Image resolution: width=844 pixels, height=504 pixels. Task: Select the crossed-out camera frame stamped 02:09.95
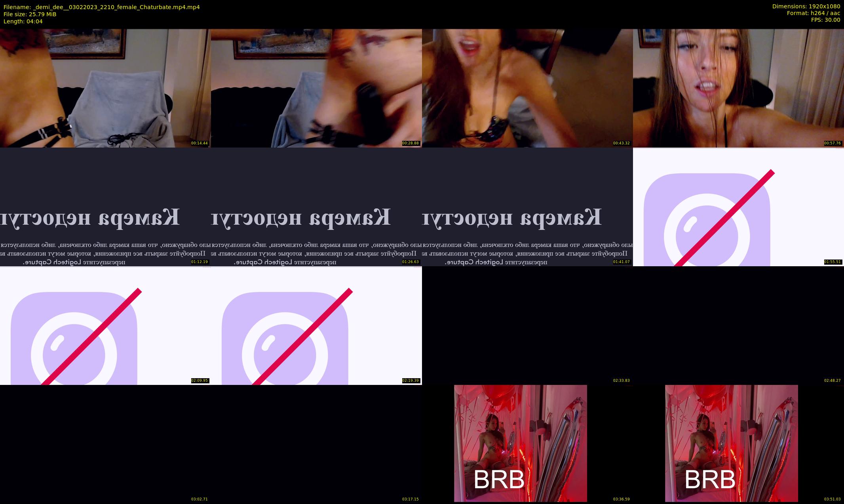coord(105,326)
